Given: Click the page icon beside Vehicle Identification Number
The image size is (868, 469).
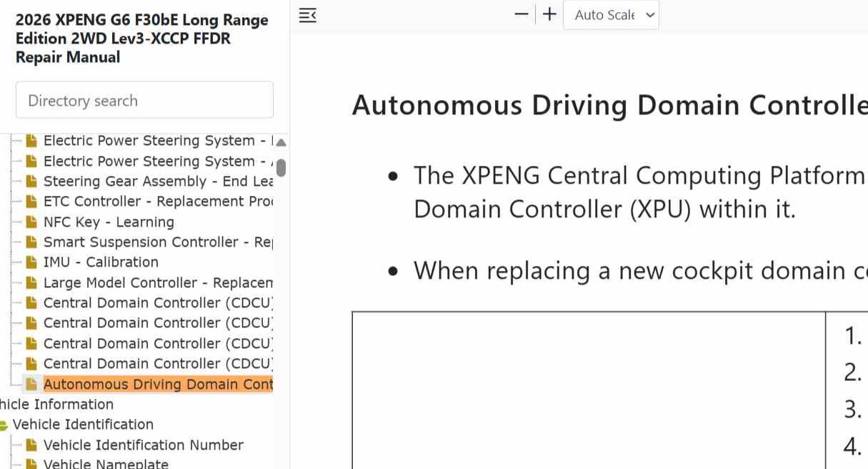Looking at the screenshot, I should tap(31, 445).
